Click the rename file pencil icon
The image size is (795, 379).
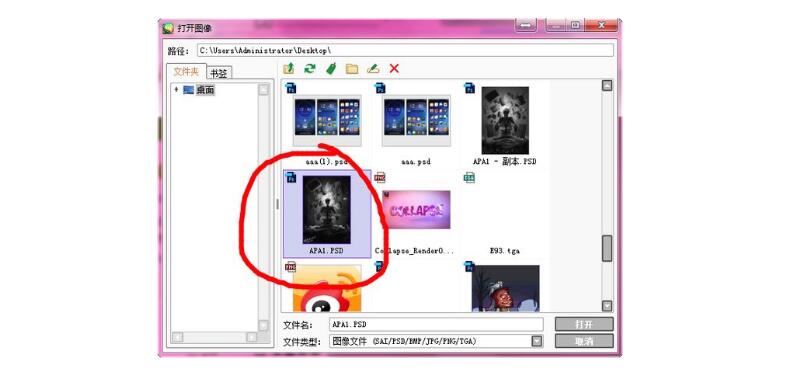tap(373, 68)
